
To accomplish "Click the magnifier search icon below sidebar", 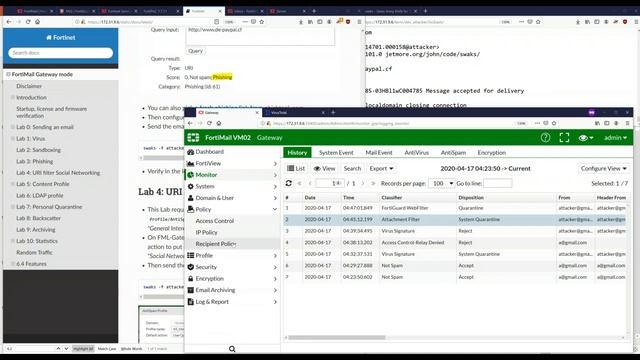I will pyautogui.click(x=232, y=349).
